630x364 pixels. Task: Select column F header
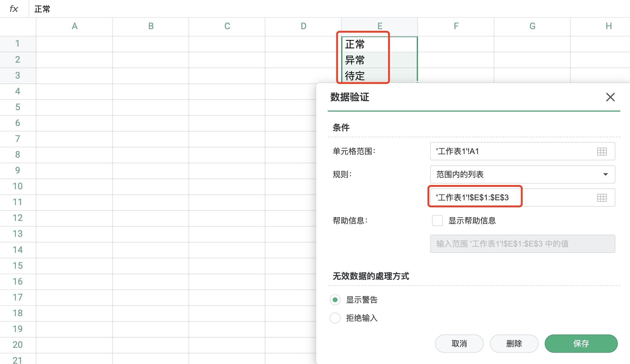coord(456,26)
